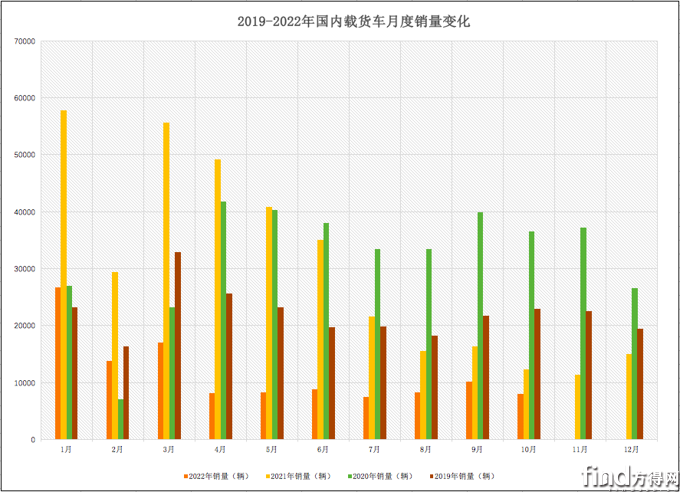Select the orange 2022 bar for 2月
This screenshot has width=680, height=492.
109,400
